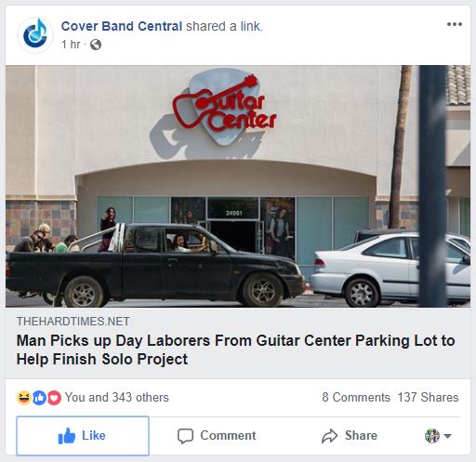View the 137 Shares list
Image resolution: width=476 pixels, height=462 pixels.
(428, 398)
